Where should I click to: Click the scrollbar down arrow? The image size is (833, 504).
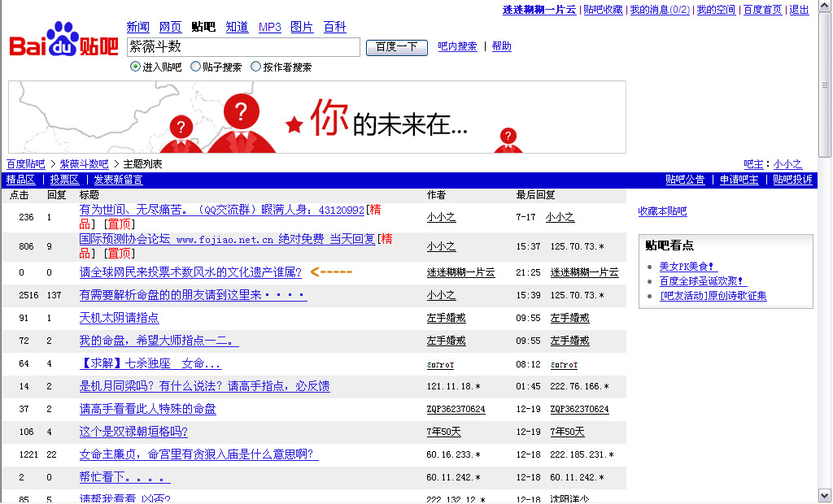tap(825, 495)
